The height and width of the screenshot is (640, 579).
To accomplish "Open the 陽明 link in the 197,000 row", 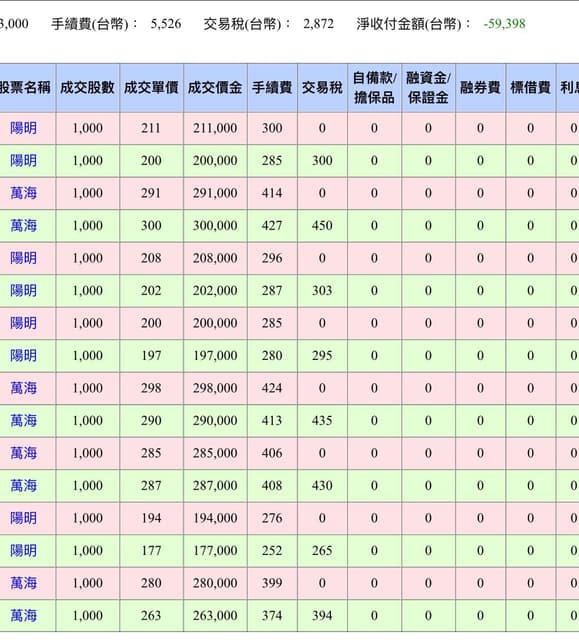I will click(x=23, y=356).
